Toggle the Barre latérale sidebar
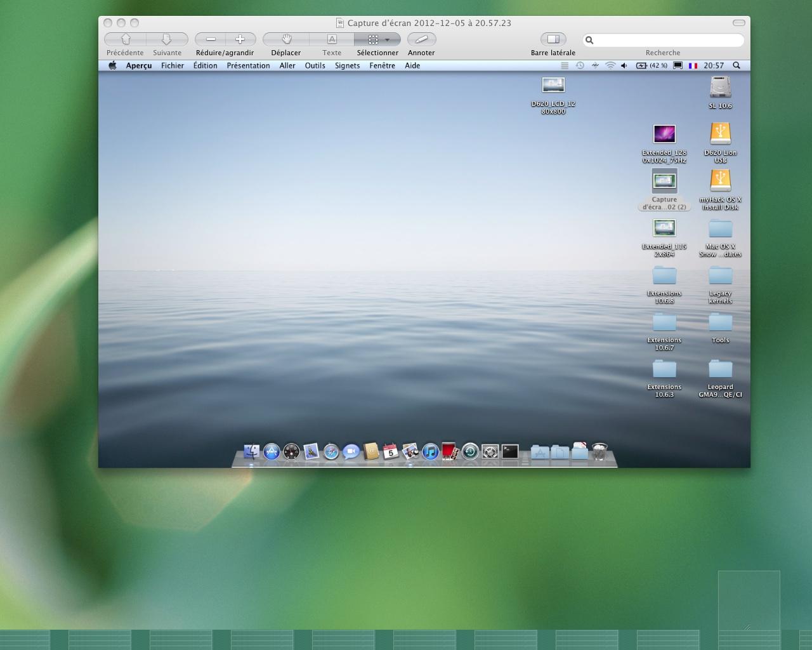 tap(553, 39)
